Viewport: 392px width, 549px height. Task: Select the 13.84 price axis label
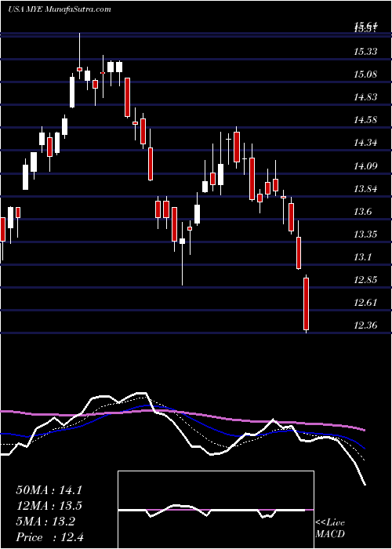[x=365, y=189]
